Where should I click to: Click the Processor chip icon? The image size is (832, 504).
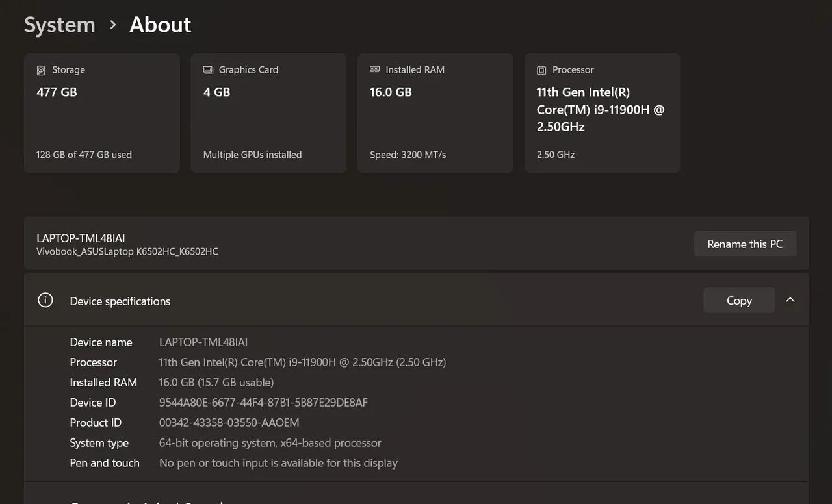pos(541,69)
